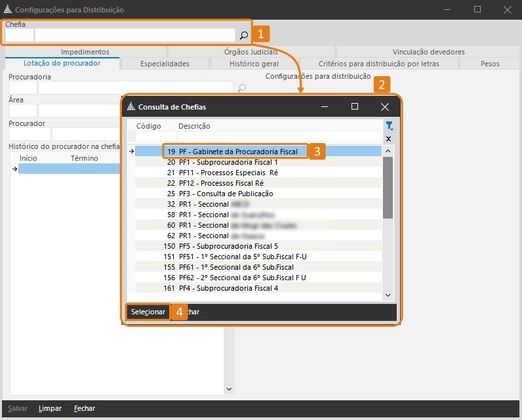Click the blue filter funnel icon
522x420 pixels.
pos(389,126)
